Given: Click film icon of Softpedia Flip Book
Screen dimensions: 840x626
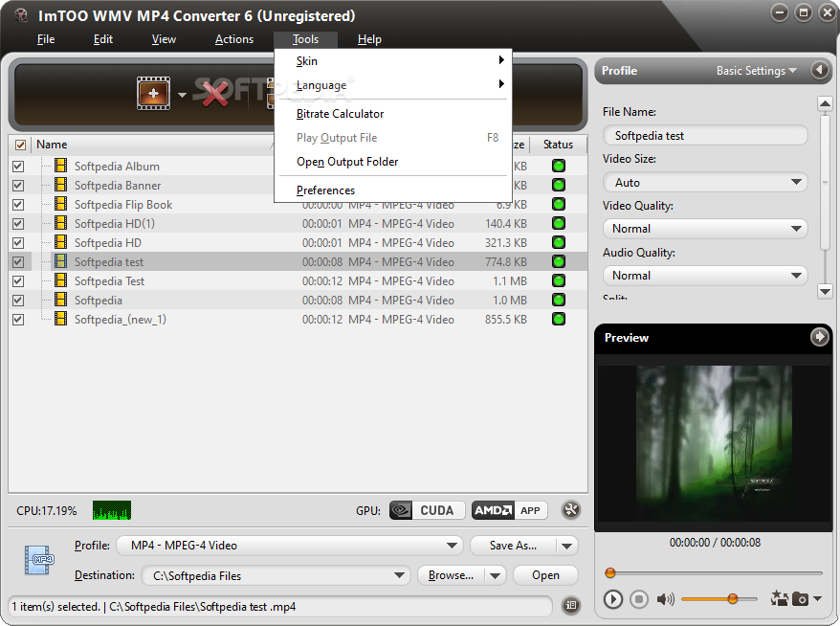Looking at the screenshot, I should [61, 204].
